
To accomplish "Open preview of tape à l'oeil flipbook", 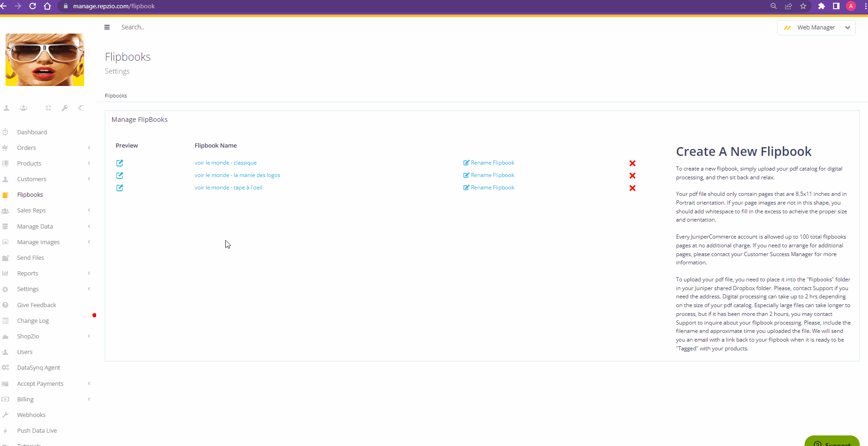I will point(120,188).
